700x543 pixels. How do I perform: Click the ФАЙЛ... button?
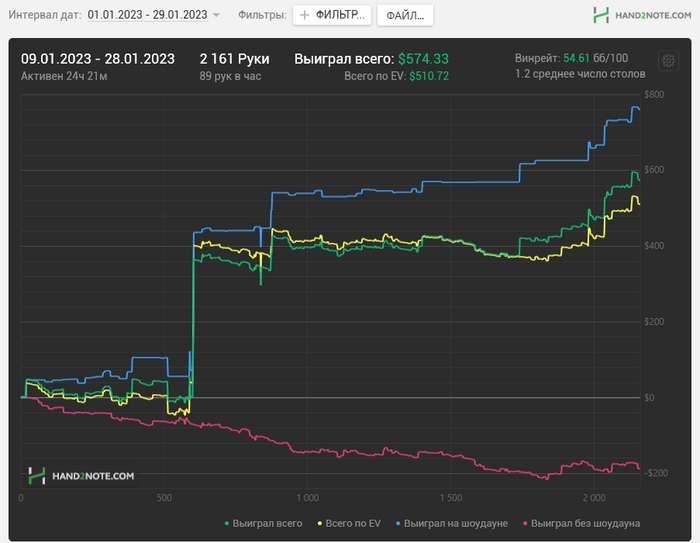point(405,16)
